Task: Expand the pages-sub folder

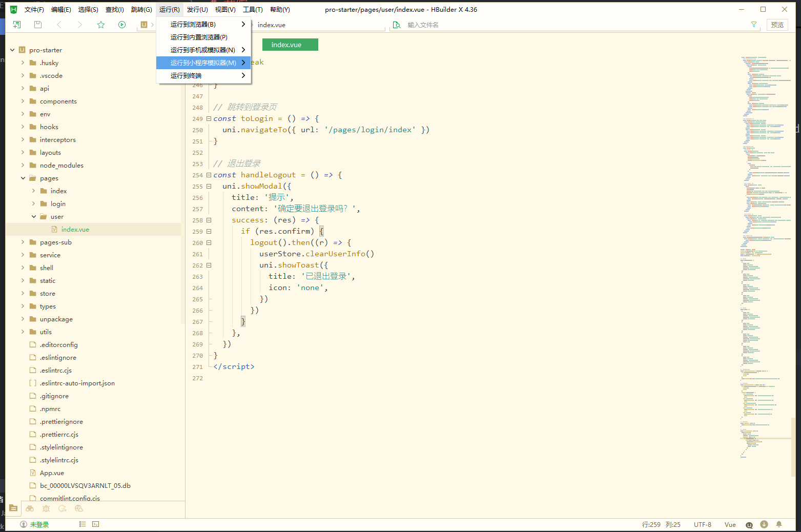Action: click(x=23, y=242)
